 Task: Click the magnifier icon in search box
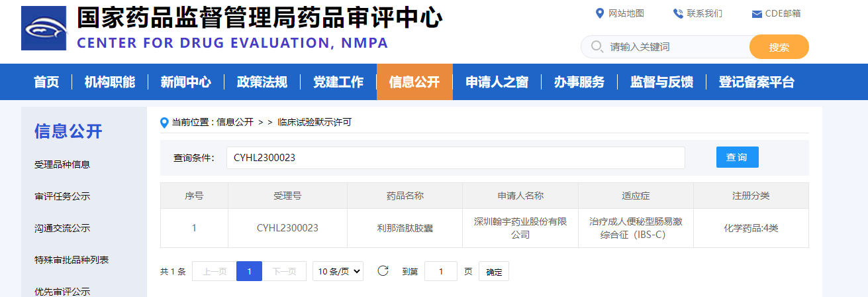597,47
